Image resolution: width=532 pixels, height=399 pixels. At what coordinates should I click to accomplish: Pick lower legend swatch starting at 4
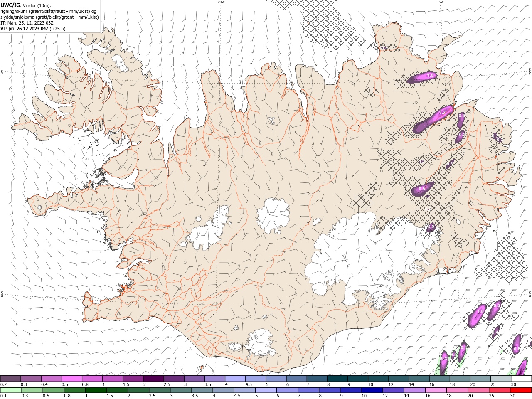[x=224, y=390]
